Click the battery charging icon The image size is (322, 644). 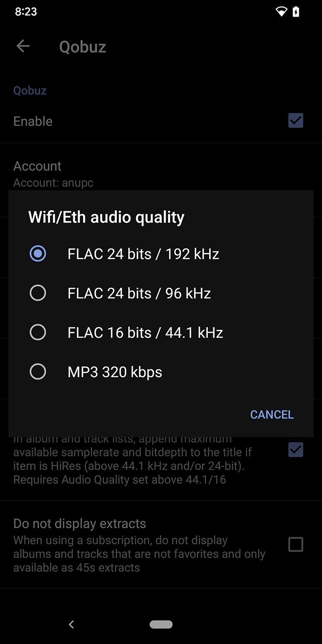coord(296,12)
